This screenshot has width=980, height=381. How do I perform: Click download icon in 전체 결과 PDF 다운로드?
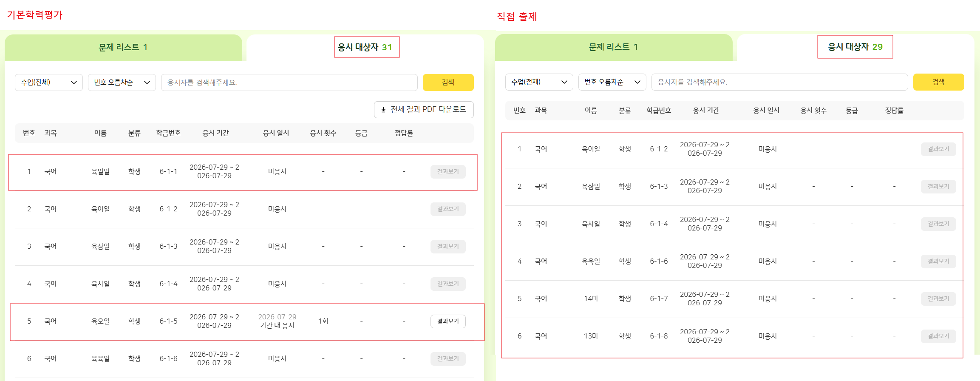point(383,110)
